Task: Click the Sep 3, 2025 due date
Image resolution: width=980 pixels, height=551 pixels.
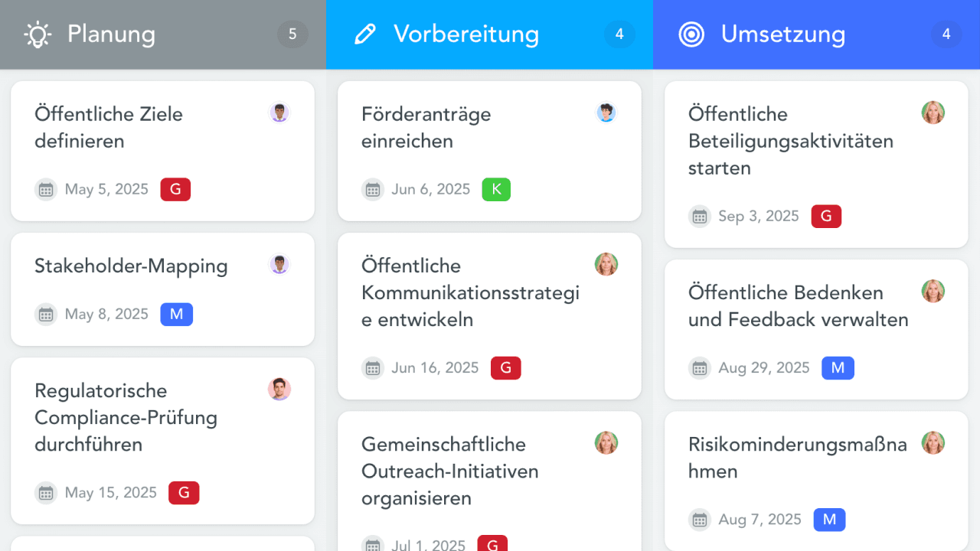Action: [x=758, y=217]
